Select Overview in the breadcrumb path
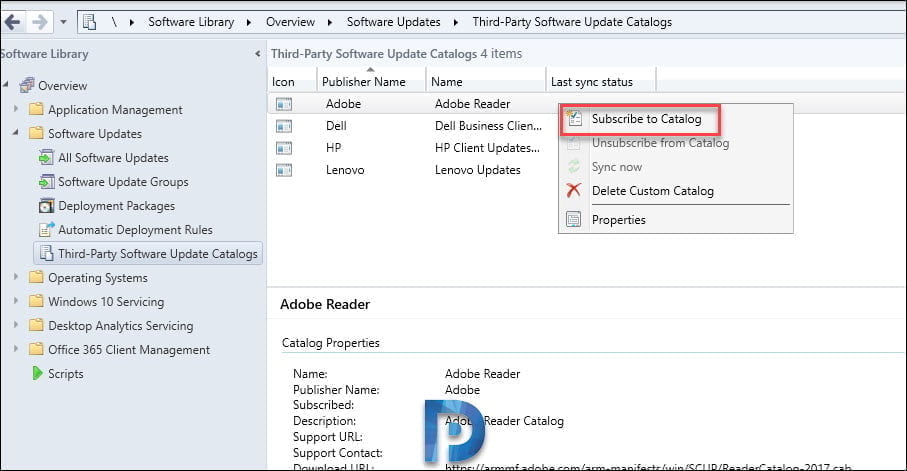Viewport: 907px width, 471px height. [x=290, y=22]
